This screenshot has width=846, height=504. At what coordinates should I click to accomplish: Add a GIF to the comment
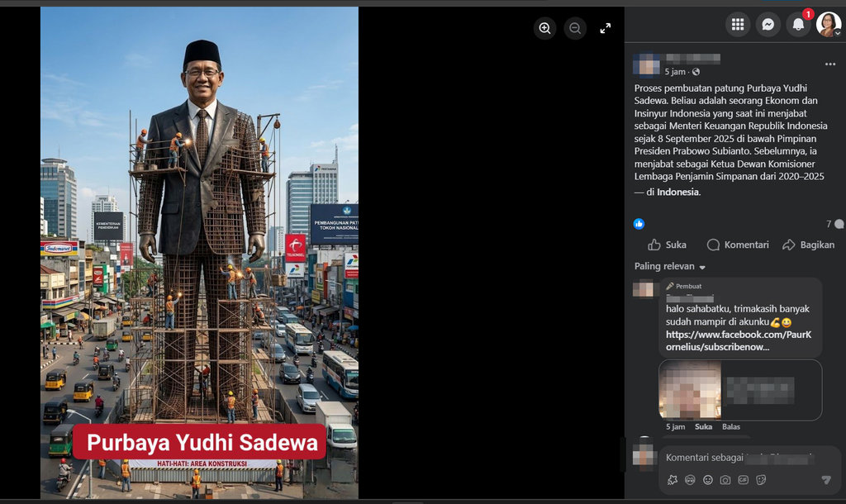click(744, 480)
